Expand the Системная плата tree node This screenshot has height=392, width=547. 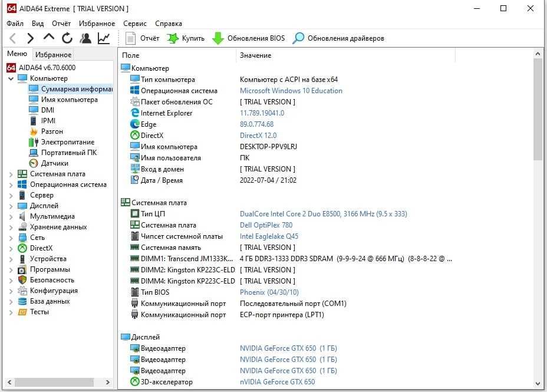click(11, 174)
